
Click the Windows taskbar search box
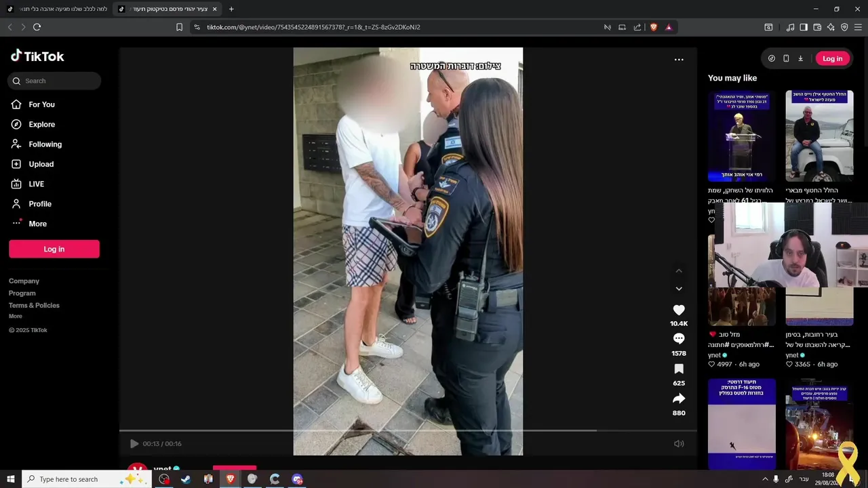click(87, 479)
